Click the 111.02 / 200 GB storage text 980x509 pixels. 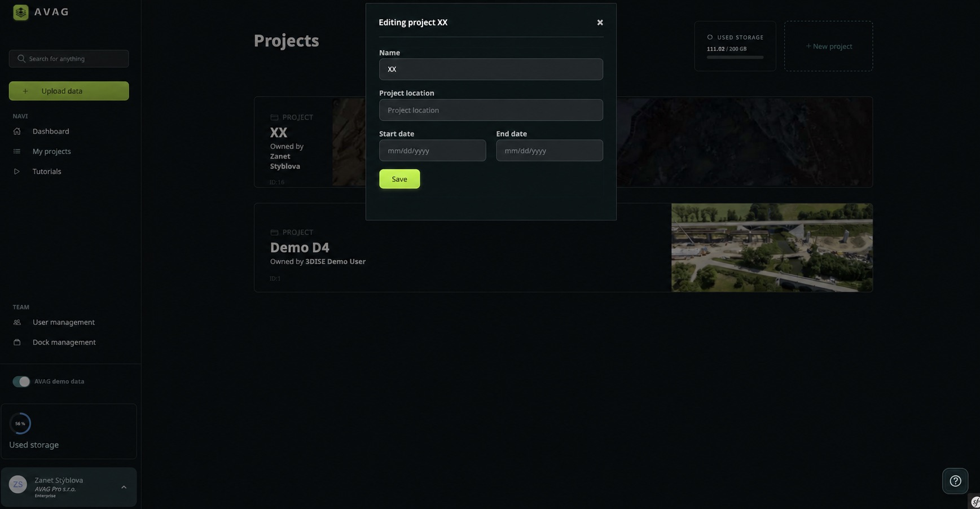(x=727, y=49)
